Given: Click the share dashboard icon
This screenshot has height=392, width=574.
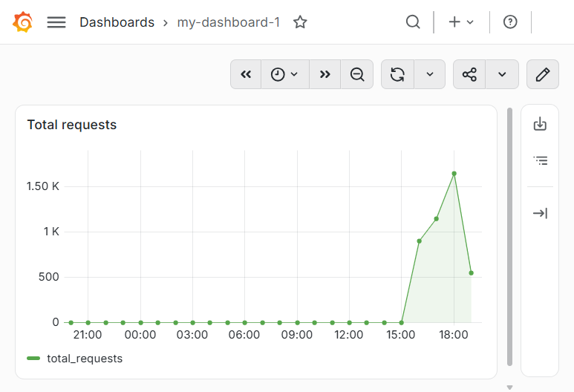Looking at the screenshot, I should tap(469, 74).
